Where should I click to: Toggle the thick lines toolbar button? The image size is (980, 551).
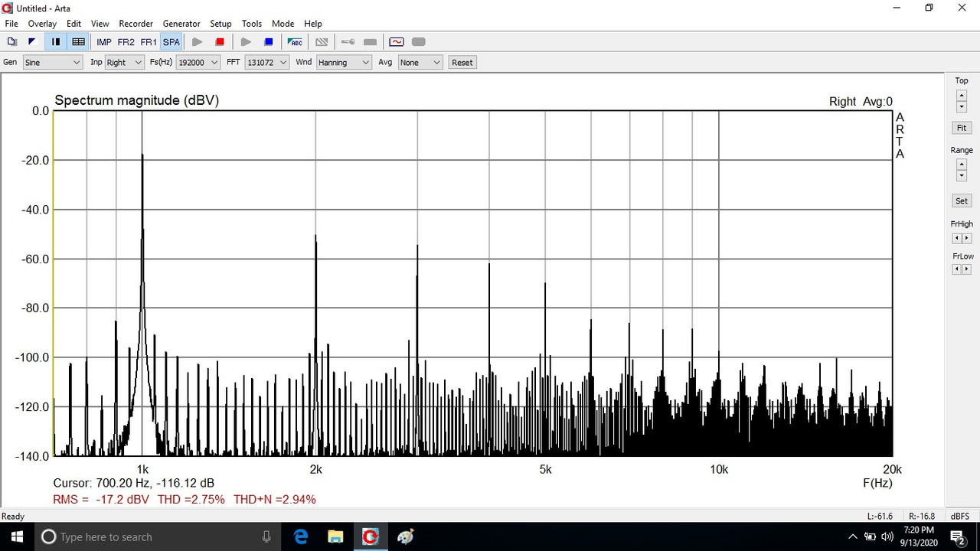coord(56,42)
